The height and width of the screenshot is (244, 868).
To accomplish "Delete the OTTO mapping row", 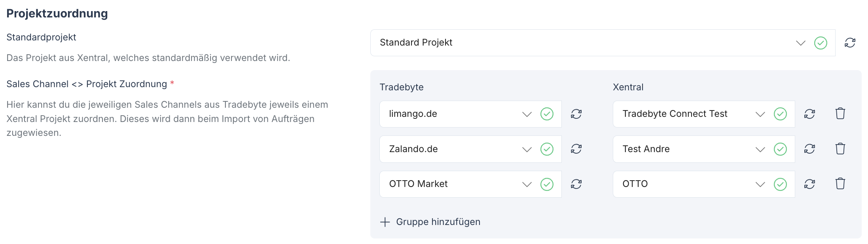I will coord(840,184).
